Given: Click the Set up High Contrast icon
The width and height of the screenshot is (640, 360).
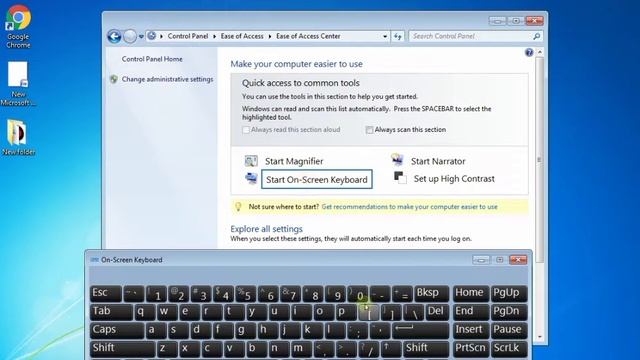Looking at the screenshot, I should pos(400,178).
